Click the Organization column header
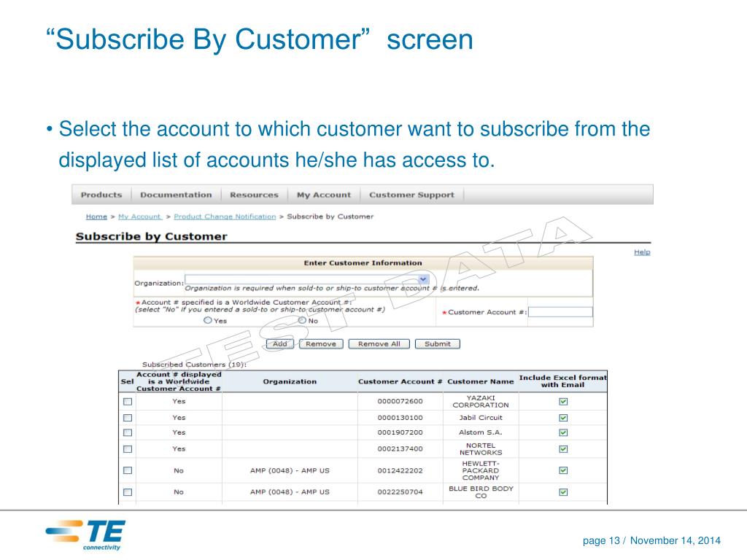The image size is (747, 560). (x=290, y=381)
